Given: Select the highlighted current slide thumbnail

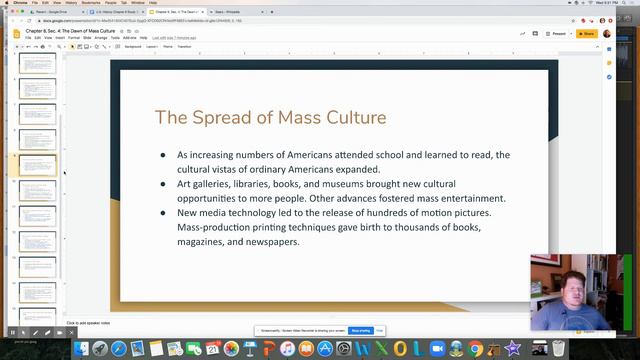Looking at the screenshot, I should [x=38, y=165].
